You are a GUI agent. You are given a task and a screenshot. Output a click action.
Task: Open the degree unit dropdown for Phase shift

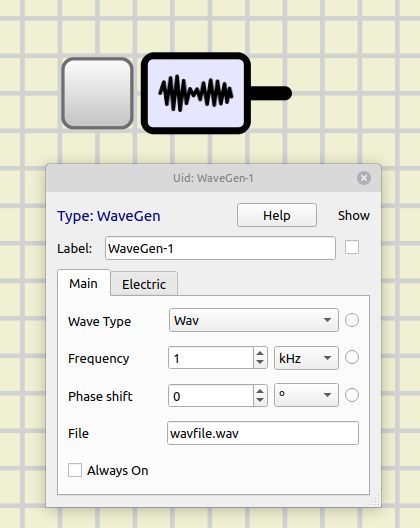(306, 395)
